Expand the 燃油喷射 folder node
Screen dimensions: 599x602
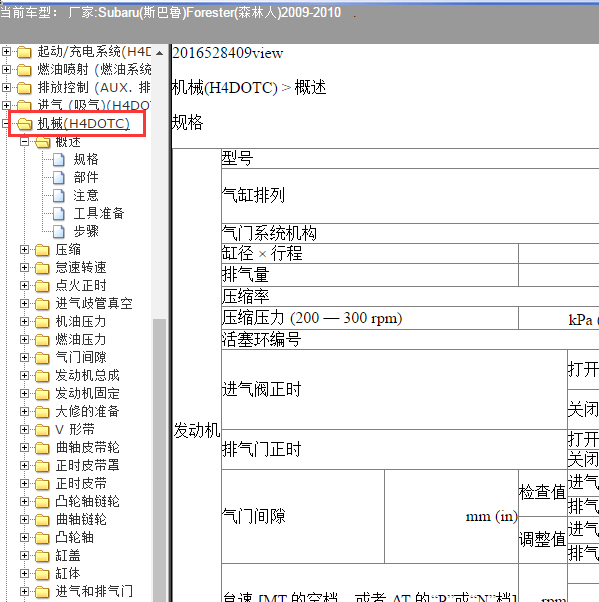[x=6, y=69]
